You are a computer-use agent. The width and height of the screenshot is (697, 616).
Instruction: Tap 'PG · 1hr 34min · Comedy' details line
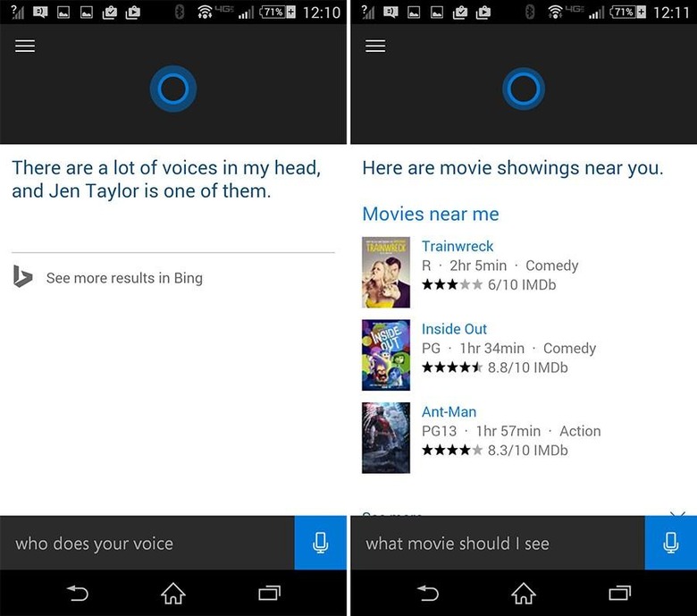(x=509, y=349)
